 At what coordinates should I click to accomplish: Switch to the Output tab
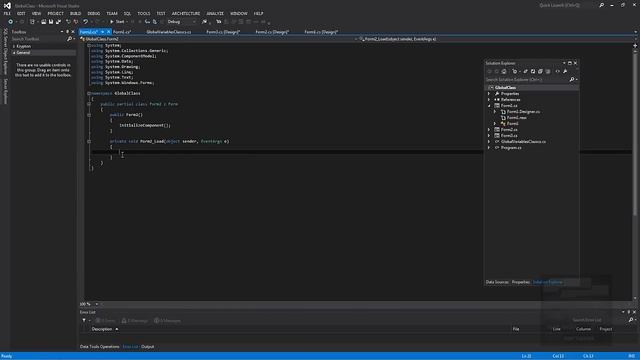coord(148,347)
